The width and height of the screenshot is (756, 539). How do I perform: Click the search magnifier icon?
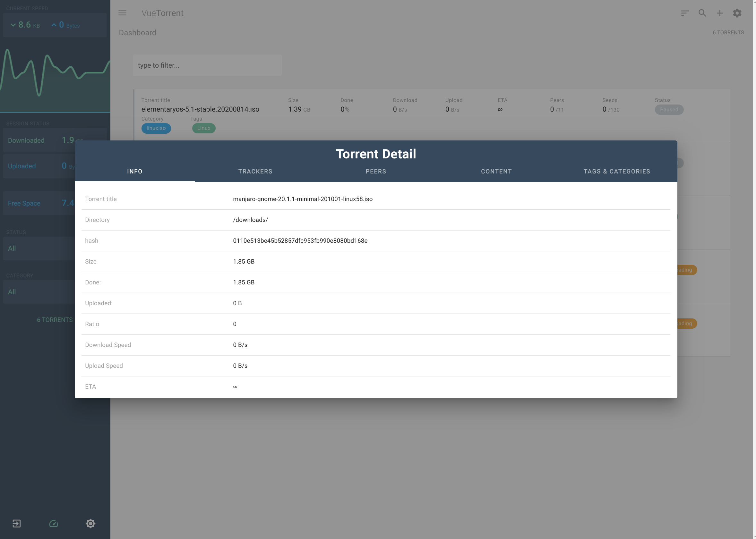pos(702,13)
